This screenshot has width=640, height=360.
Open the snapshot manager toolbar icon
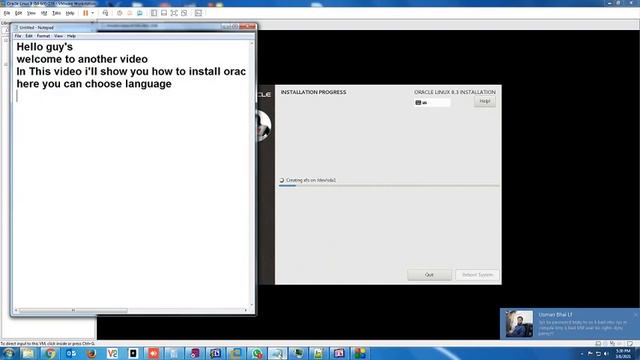point(140,13)
